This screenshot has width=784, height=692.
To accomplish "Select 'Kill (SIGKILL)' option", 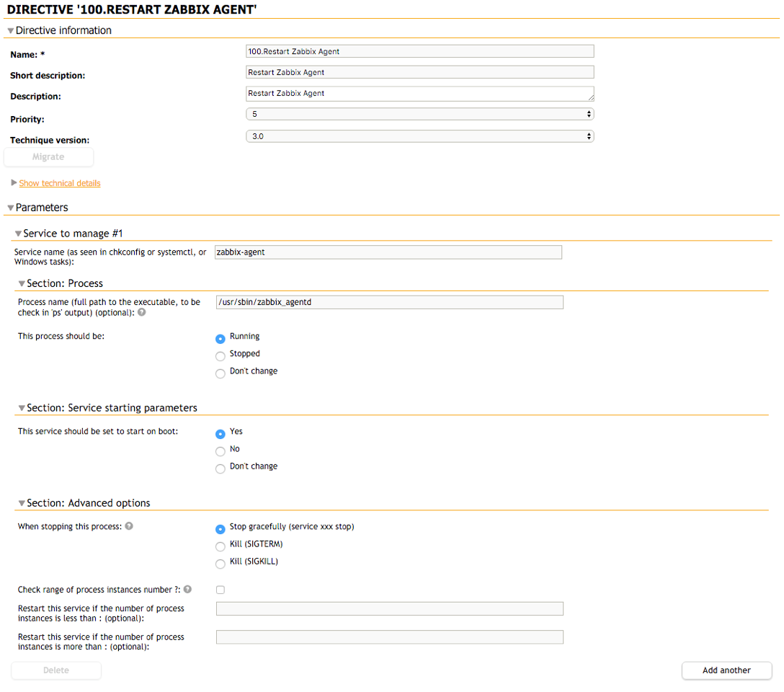I will [220, 564].
